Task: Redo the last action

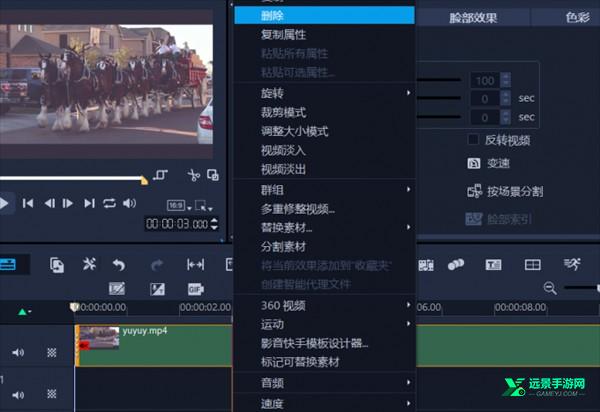Action: (x=157, y=265)
